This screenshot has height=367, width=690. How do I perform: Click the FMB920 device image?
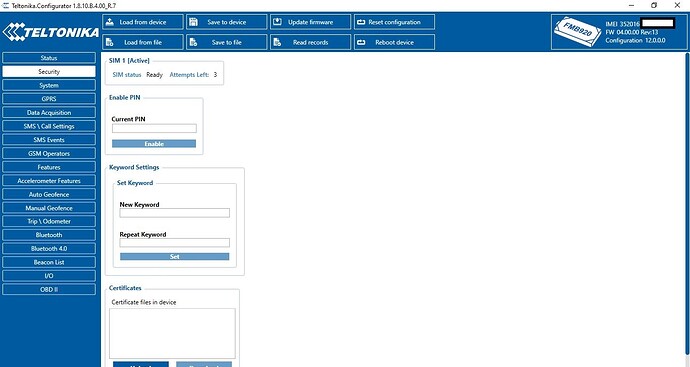pyautogui.click(x=577, y=31)
